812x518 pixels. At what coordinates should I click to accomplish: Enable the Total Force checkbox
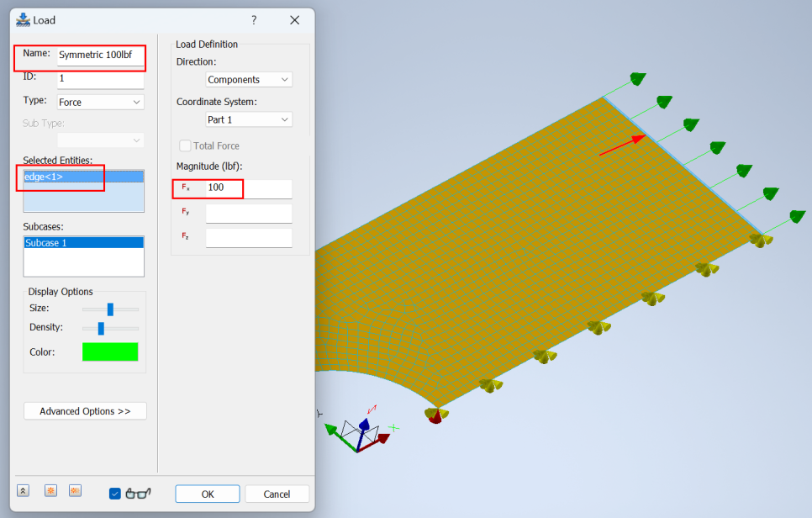pyautogui.click(x=185, y=145)
